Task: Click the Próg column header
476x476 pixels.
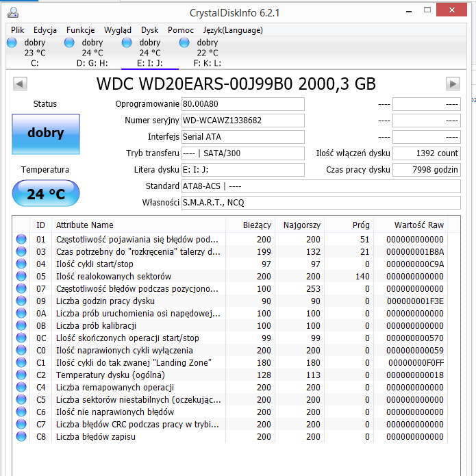Action: [349, 225]
